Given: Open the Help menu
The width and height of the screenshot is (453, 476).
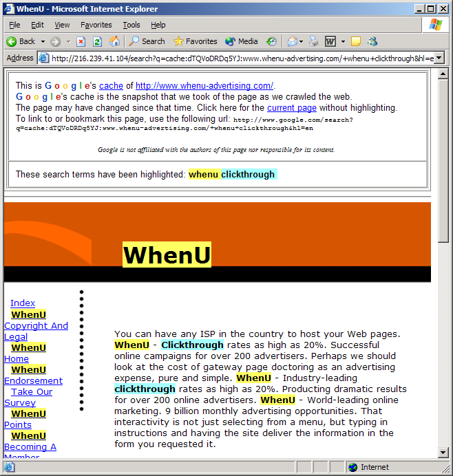Looking at the screenshot, I should tap(158, 25).
